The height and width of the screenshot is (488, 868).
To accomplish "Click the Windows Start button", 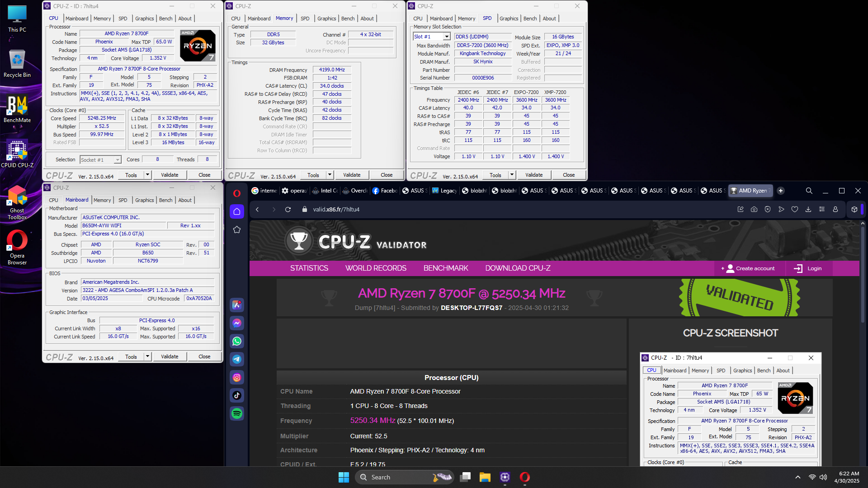I will [344, 477].
